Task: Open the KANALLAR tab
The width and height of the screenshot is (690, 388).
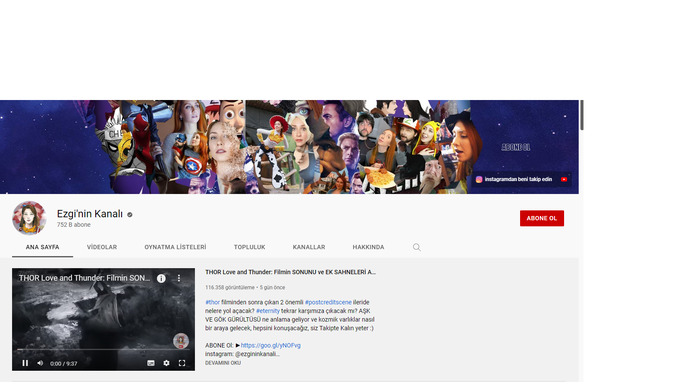Action: [x=309, y=247]
